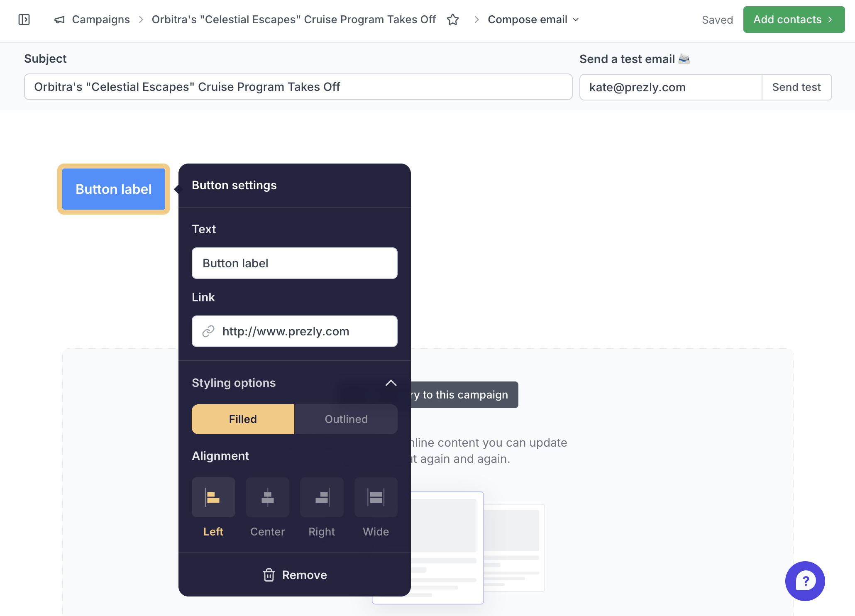This screenshot has height=616, width=855.
Task: Toggle the sidebar panel icon
Action: coord(24,20)
